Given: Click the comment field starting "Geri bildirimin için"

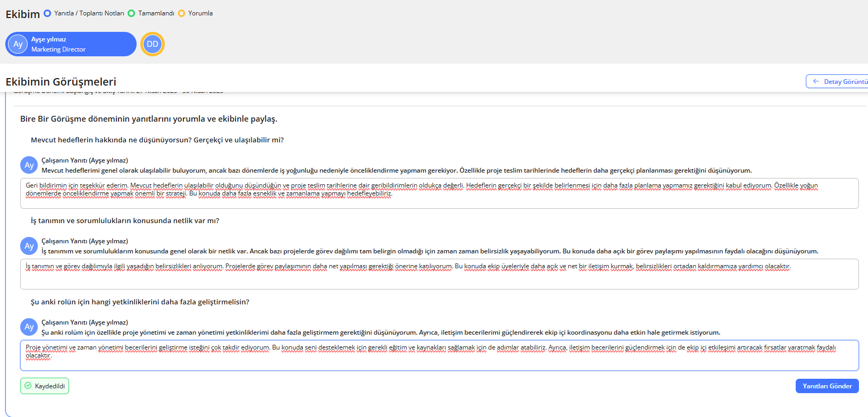Looking at the screenshot, I should point(439,198).
